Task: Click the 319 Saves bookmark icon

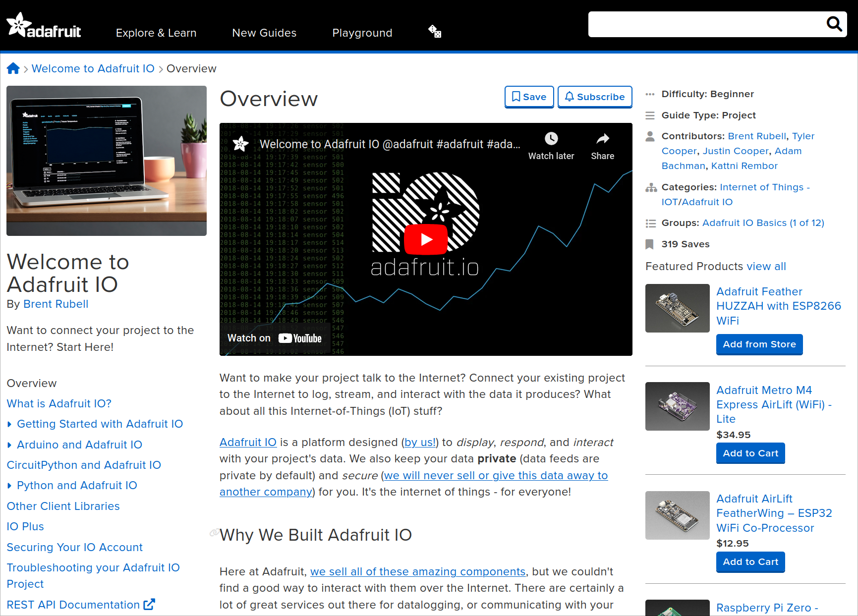Action: (649, 244)
